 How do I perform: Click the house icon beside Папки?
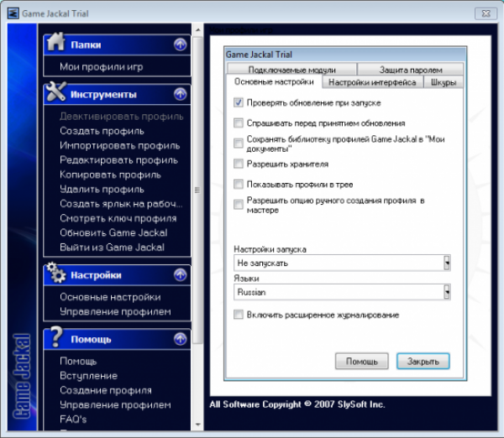coord(56,42)
